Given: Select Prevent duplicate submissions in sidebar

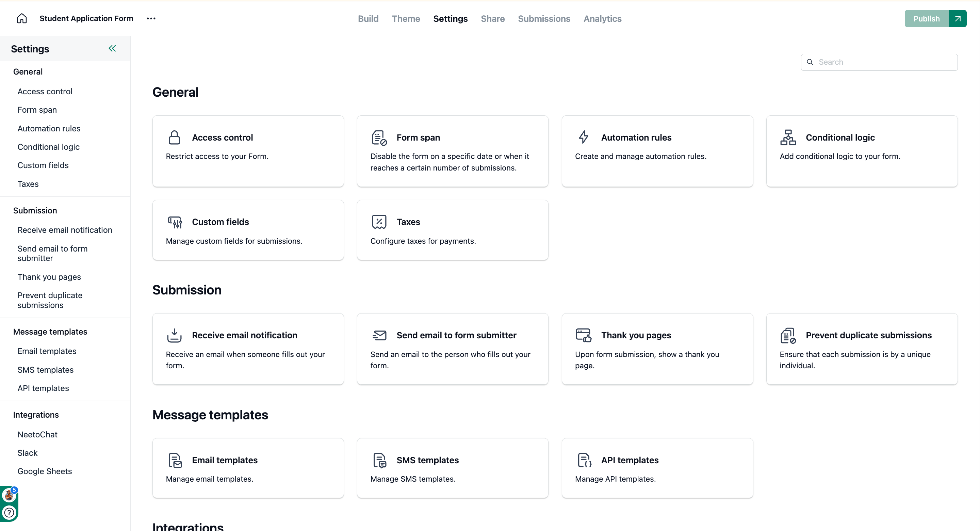Looking at the screenshot, I should [50, 300].
